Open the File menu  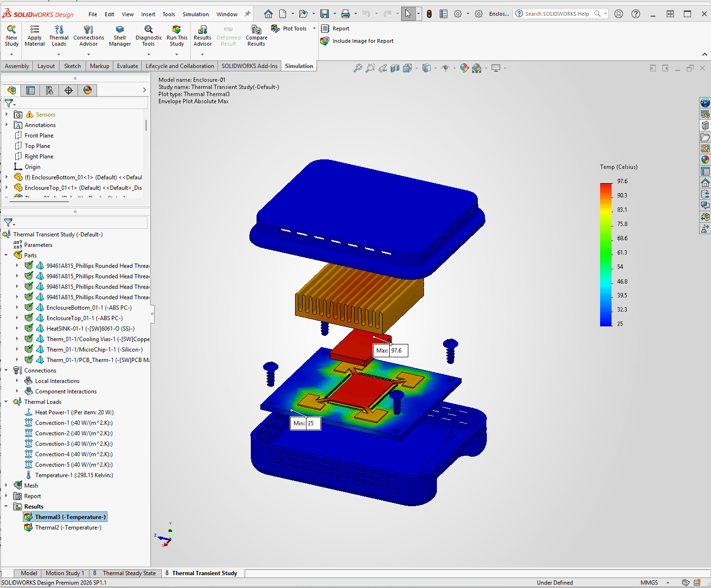click(x=93, y=14)
